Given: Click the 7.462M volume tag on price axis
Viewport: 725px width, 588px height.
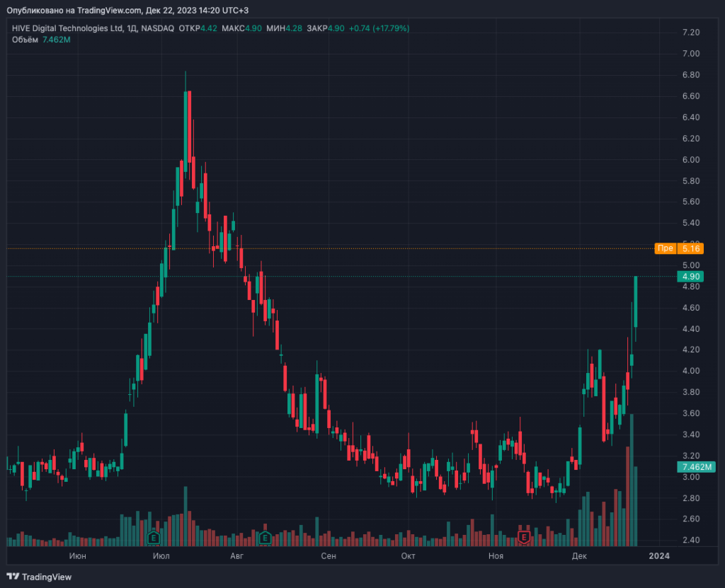Looking at the screenshot, I should [x=690, y=467].
